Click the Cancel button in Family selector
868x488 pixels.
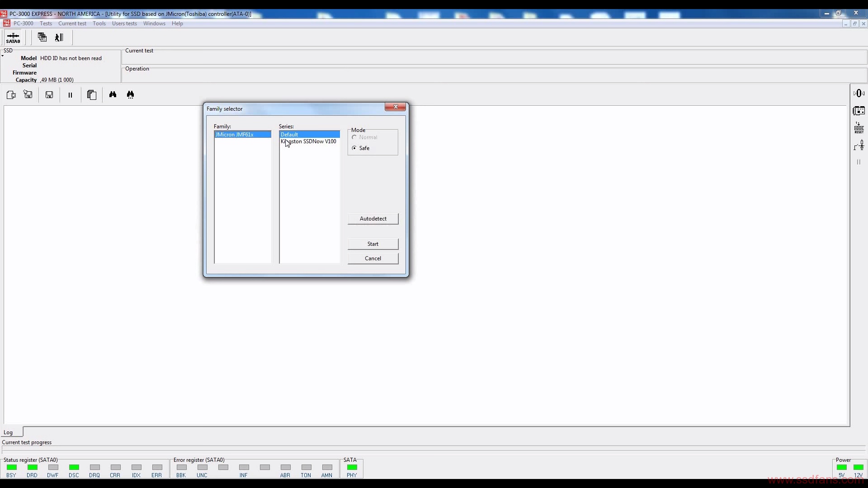(x=373, y=258)
